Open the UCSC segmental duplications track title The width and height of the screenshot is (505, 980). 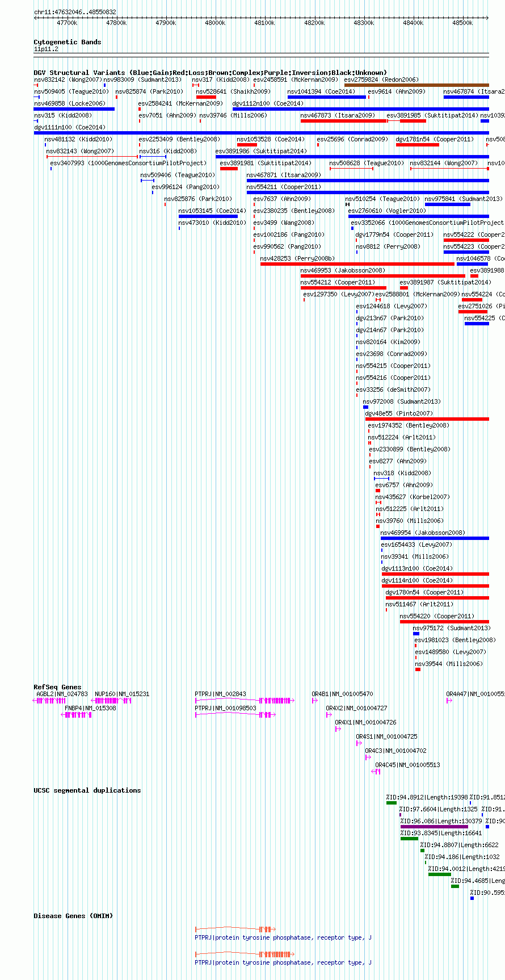(x=87, y=790)
